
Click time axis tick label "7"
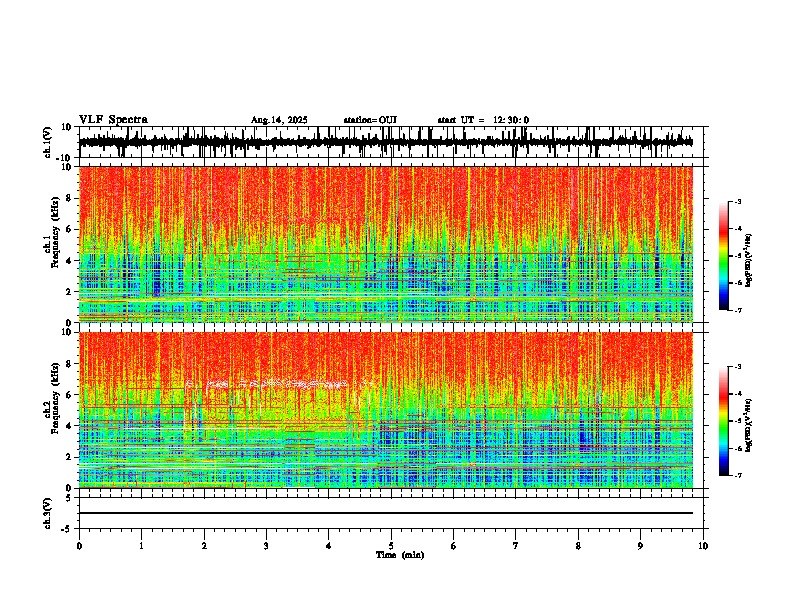click(516, 546)
